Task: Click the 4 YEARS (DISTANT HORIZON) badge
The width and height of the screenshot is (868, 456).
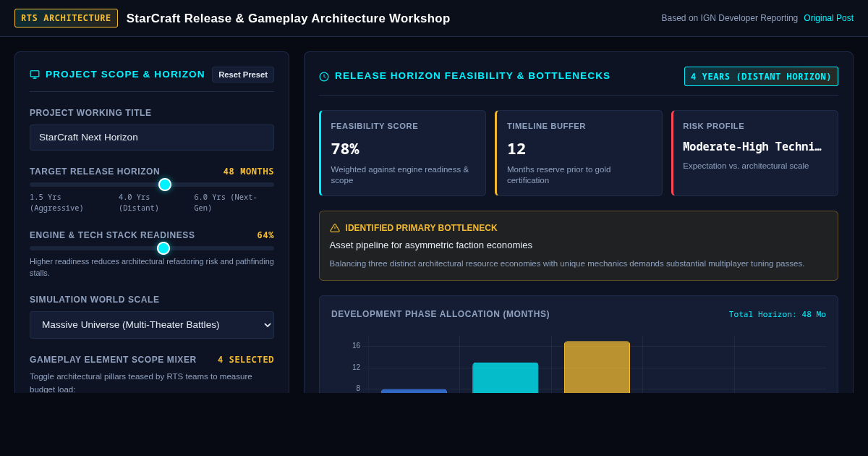Action: click(761, 77)
